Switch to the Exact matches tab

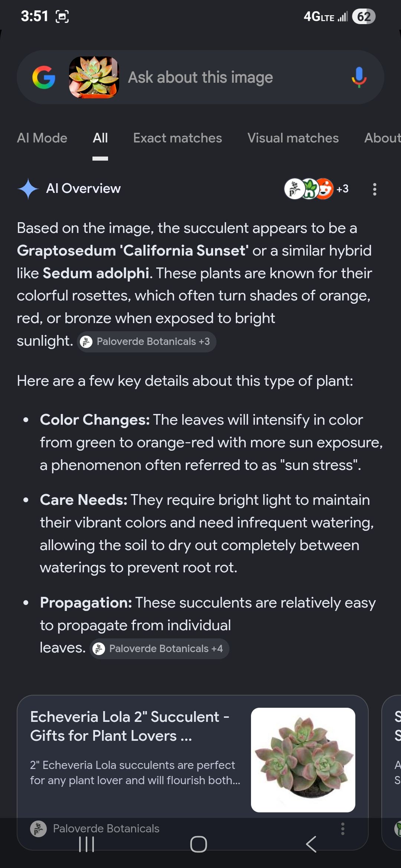pyautogui.click(x=177, y=138)
